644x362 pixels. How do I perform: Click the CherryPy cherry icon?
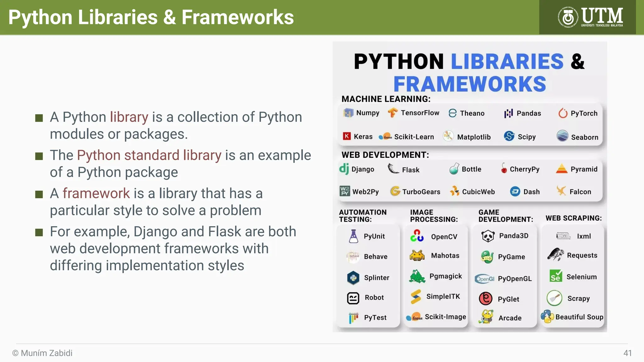[504, 168]
